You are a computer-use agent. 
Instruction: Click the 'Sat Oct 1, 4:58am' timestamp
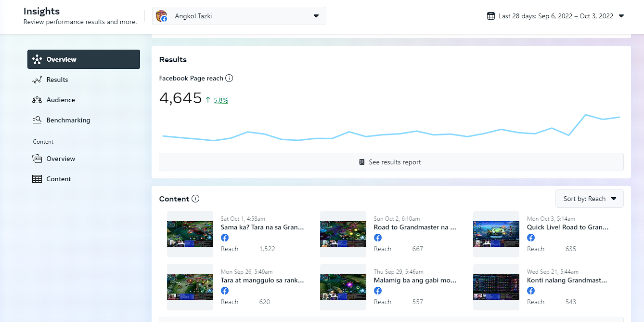pyautogui.click(x=243, y=219)
